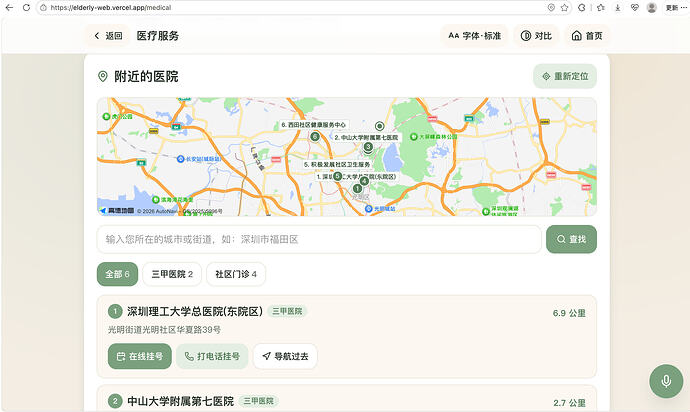Open the browser profile avatar
The height and width of the screenshot is (412, 690).
coord(652,7)
